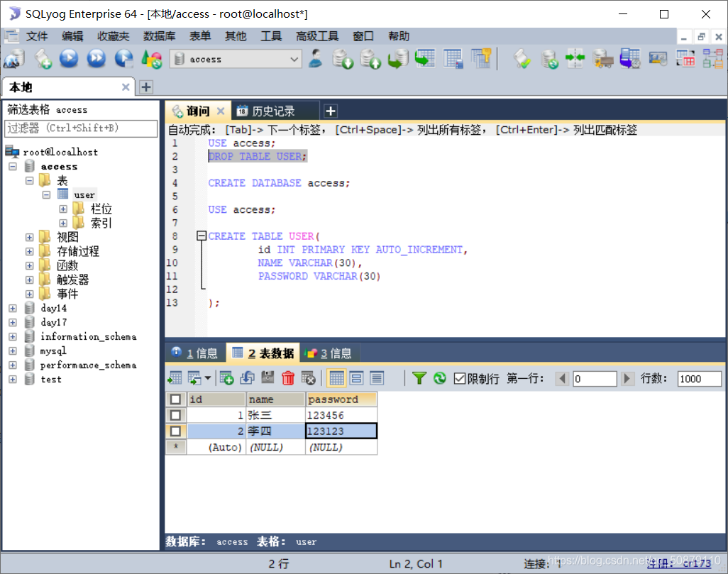Open the 帮助 menu
Screen dimensions: 728x574
[x=398, y=36]
